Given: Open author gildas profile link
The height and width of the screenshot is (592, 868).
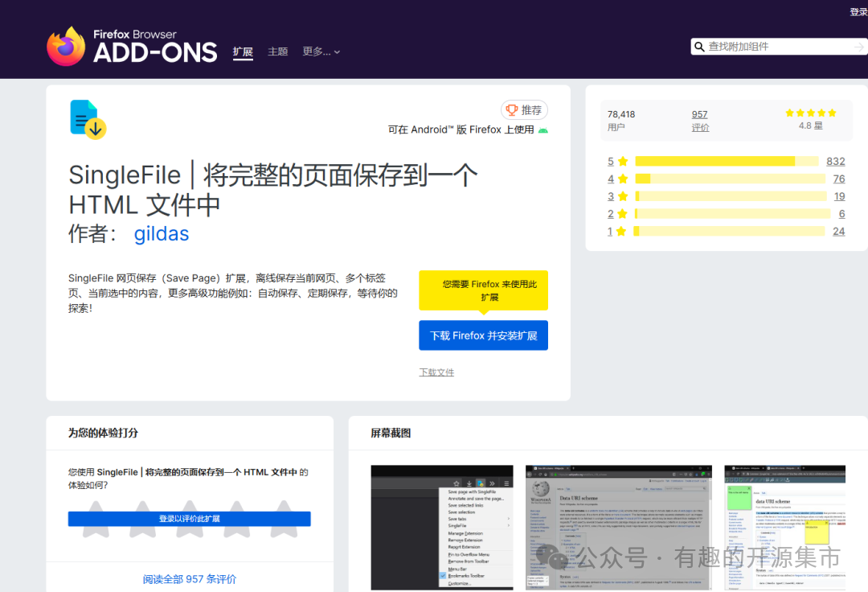Looking at the screenshot, I should (x=162, y=234).
